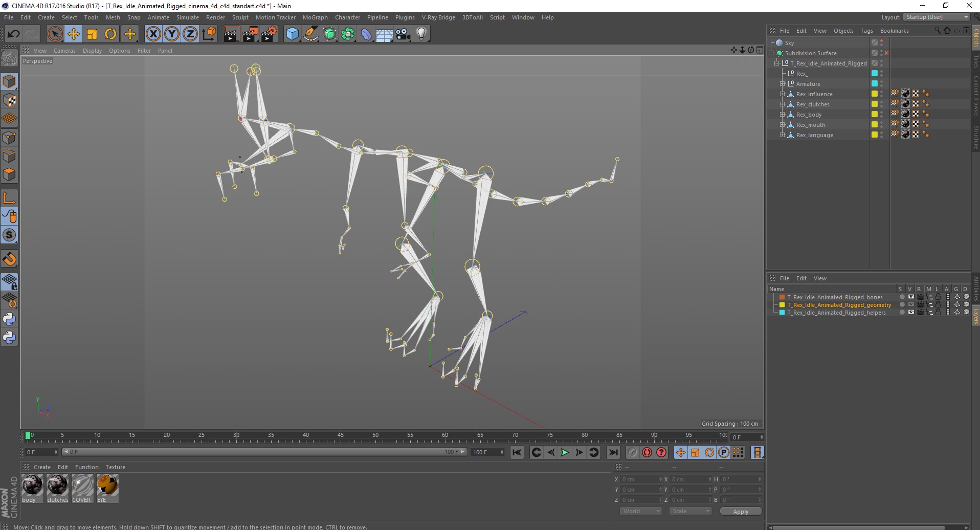980x530 pixels.
Task: Open the Simulate menu
Action: click(x=188, y=17)
